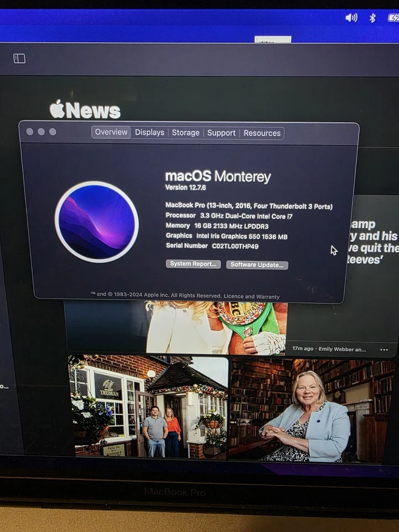Image resolution: width=399 pixels, height=532 pixels.
Task: Click the macOS Monterey title text
Action: tap(218, 176)
